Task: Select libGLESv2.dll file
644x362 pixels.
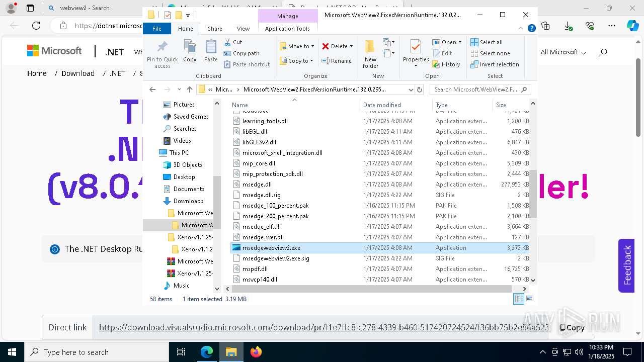Action: pyautogui.click(x=259, y=142)
